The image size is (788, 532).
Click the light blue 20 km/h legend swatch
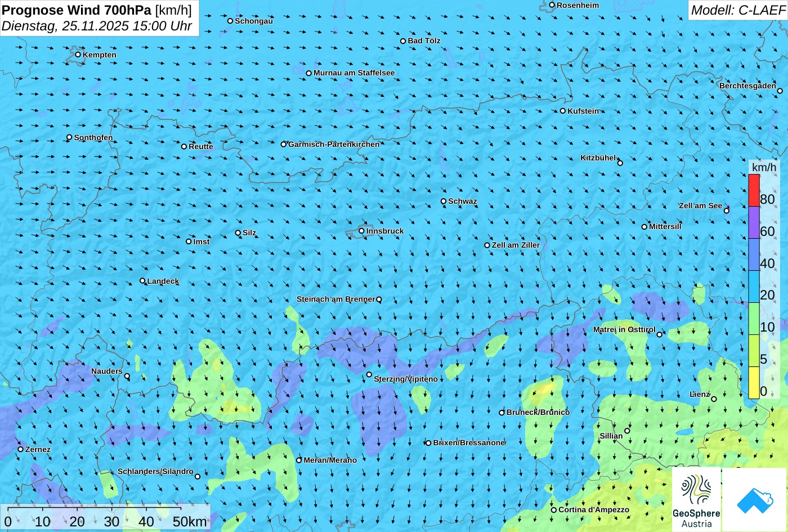[754, 287]
